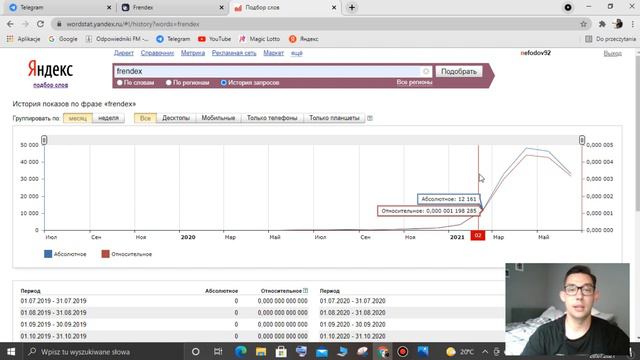
Task: Open Директ link
Action: point(124,53)
